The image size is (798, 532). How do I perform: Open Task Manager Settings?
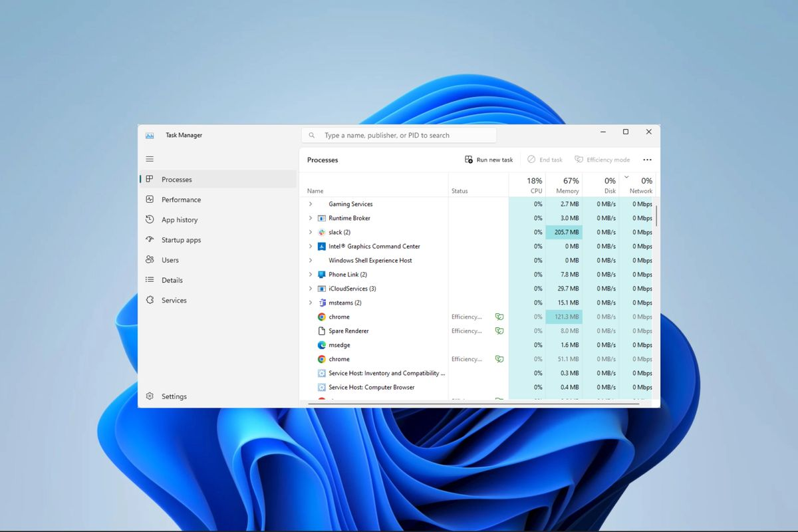point(218,396)
